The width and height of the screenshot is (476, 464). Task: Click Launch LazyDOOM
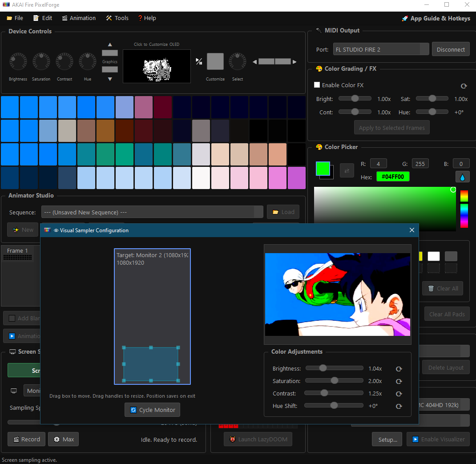pos(258,439)
